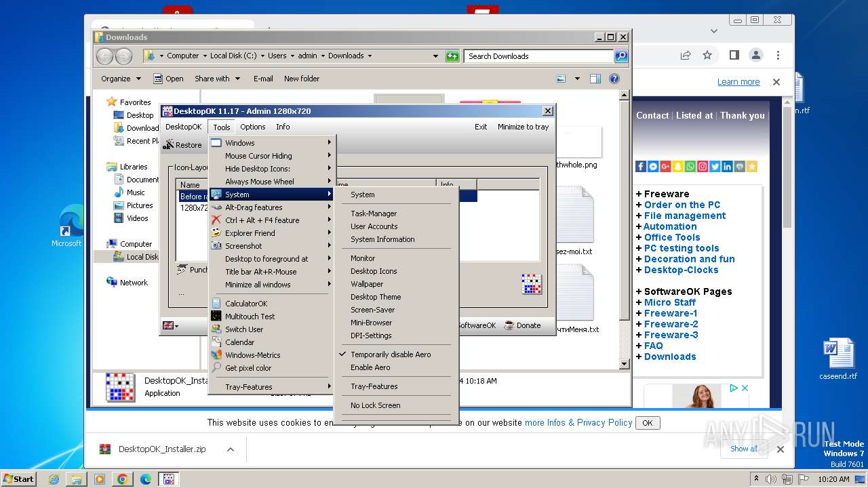Expand Tray-Features submenu in Tools menu

[272, 387]
